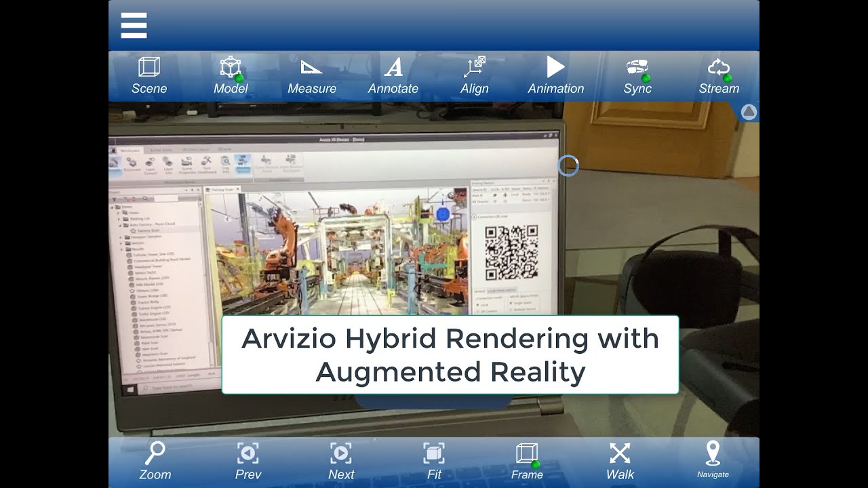
Task: Toggle Sync with headset
Action: pos(637,76)
